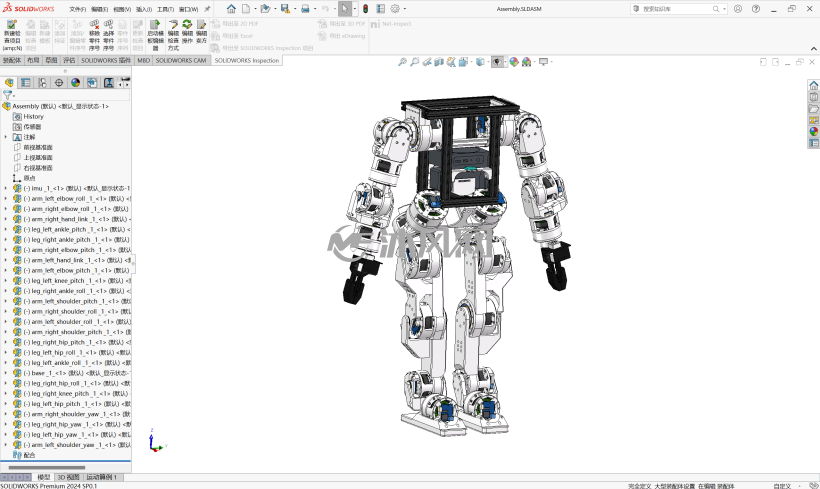Click the feature tree horizontal scrollbar
The height and width of the screenshot is (489, 820).
click(x=47, y=468)
